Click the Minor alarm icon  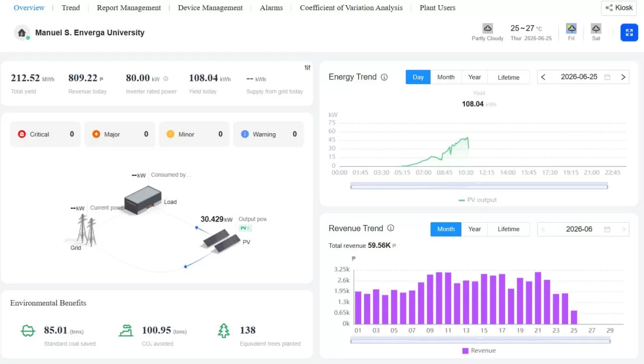[170, 134]
